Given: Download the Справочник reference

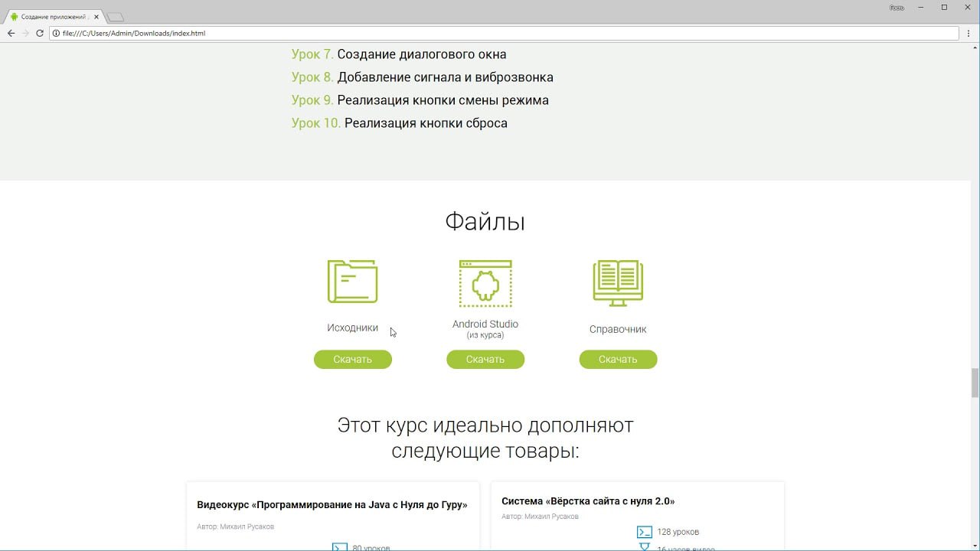Looking at the screenshot, I should 618,359.
